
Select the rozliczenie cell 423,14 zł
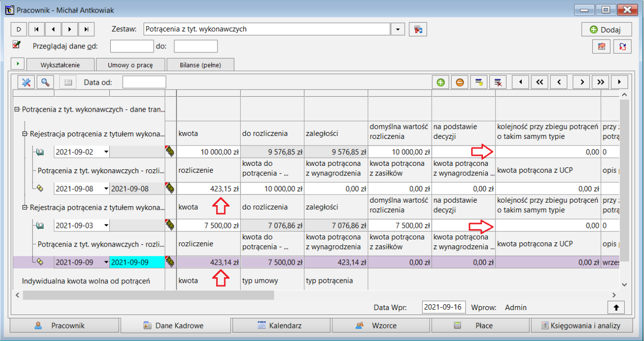click(x=209, y=262)
